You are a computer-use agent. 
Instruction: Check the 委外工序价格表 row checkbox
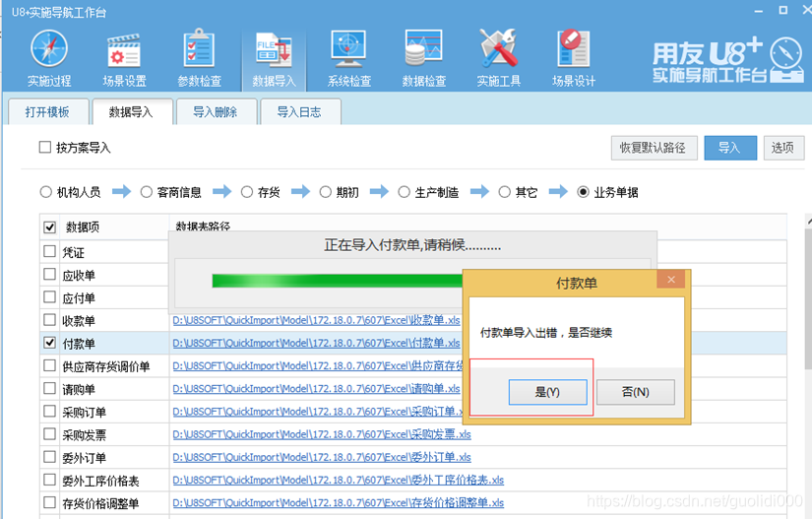[50, 480]
